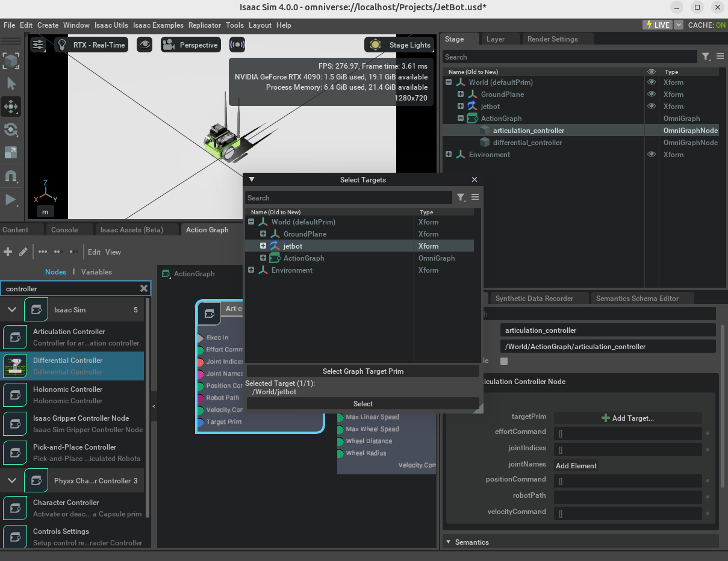Close the Select Targets dialog
The image size is (728, 561).
point(474,179)
